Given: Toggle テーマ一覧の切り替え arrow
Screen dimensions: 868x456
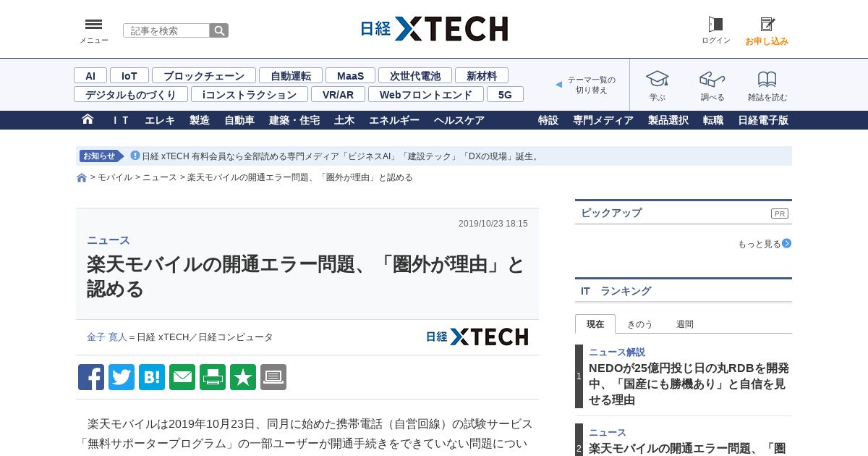Looking at the screenshot, I should click(558, 85).
